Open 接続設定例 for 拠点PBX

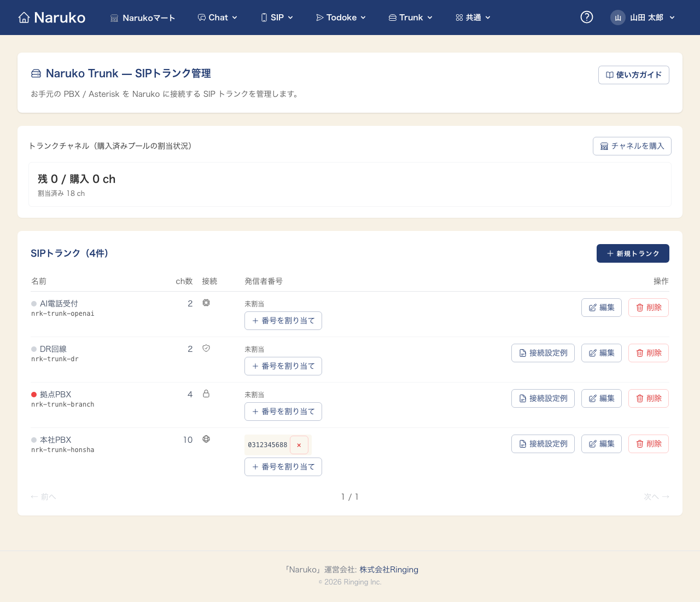click(x=543, y=398)
